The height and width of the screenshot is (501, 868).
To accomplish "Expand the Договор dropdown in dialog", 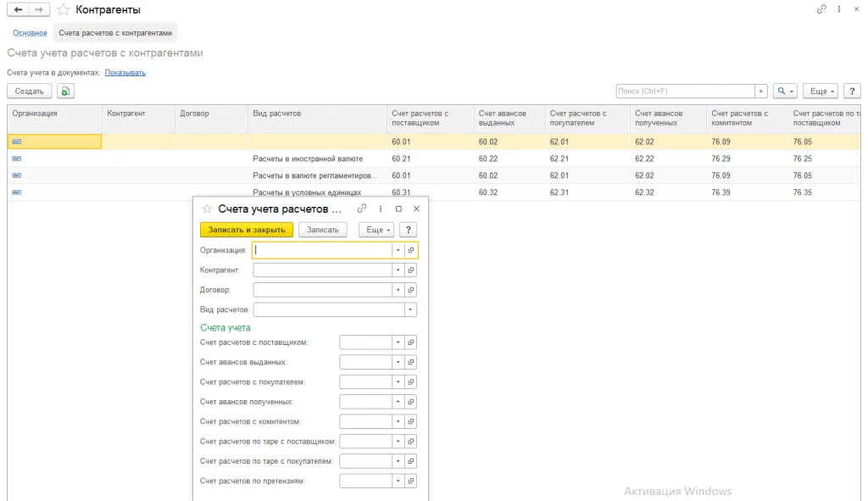I will pyautogui.click(x=398, y=290).
